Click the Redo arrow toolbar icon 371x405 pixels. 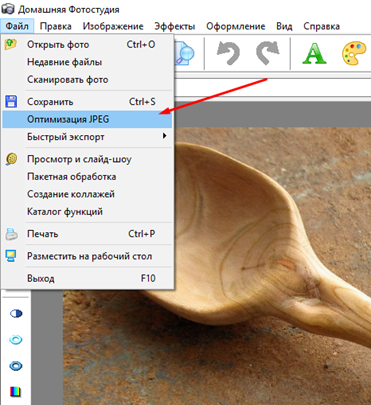(x=267, y=53)
